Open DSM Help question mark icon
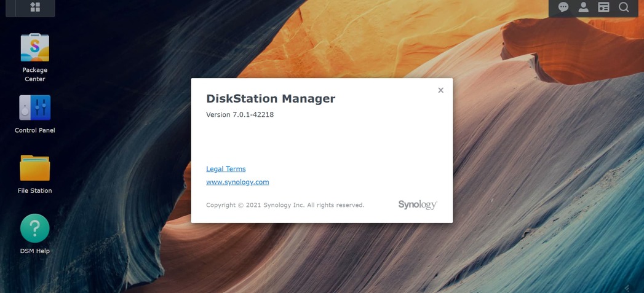 (x=35, y=228)
